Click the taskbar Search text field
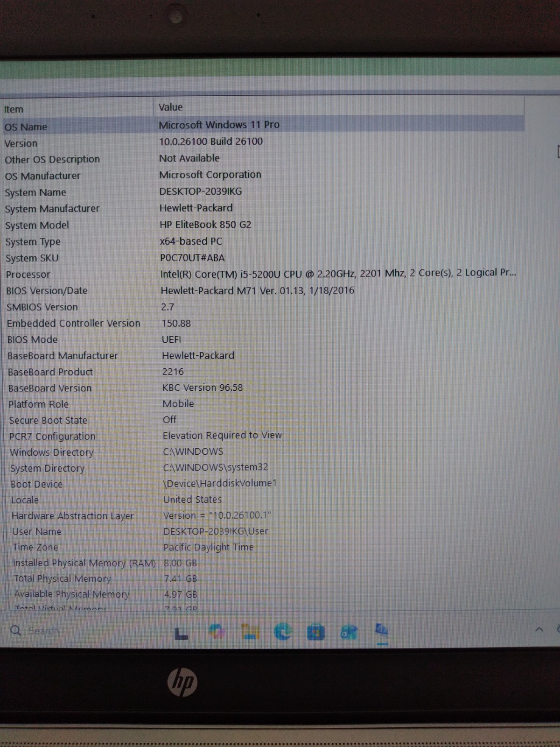This screenshot has width=560, height=747. pos(44,631)
